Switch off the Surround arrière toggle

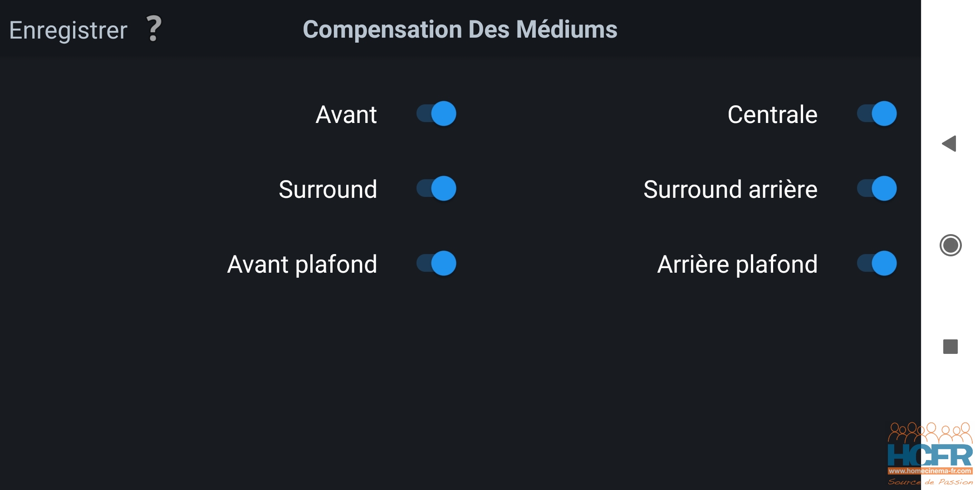[x=877, y=188]
